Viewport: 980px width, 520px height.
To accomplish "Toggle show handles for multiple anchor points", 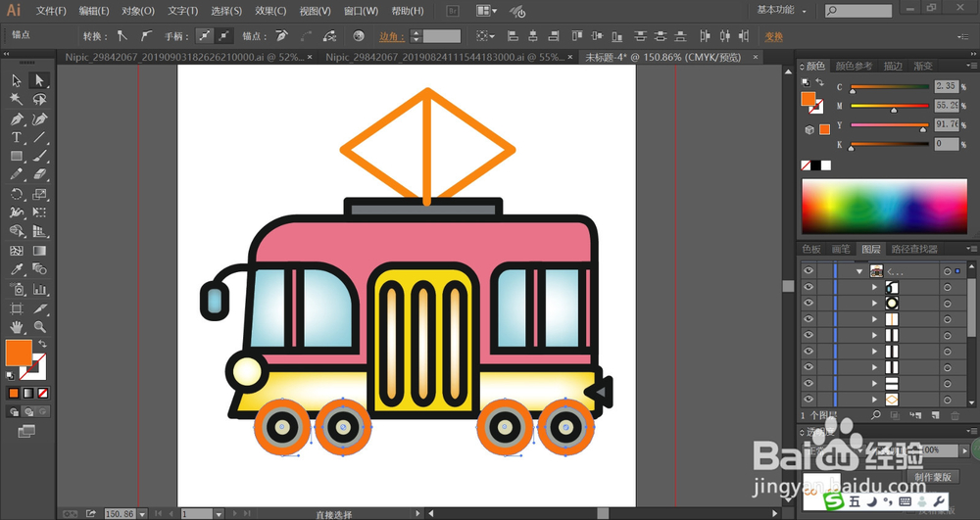I will point(205,36).
